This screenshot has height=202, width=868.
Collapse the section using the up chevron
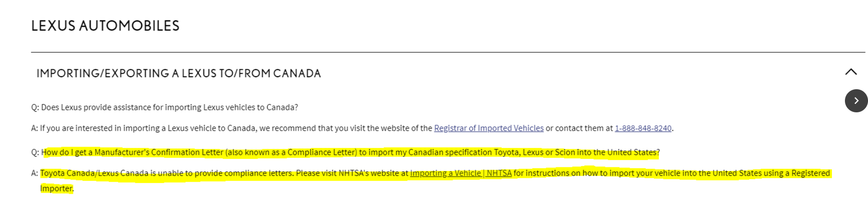point(851,72)
